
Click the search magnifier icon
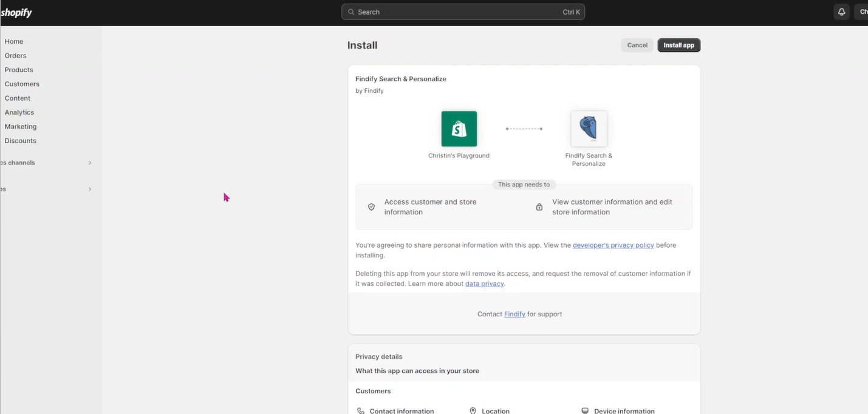[351, 12]
